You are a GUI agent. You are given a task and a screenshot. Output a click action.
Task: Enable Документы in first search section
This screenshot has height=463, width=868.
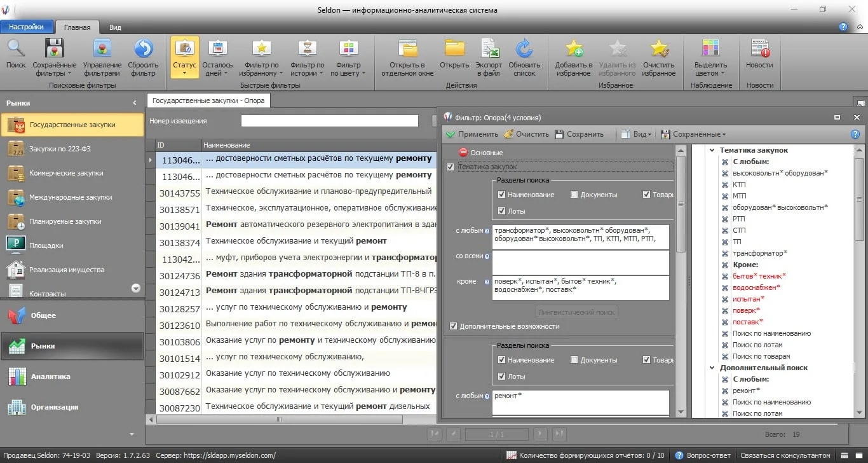pyautogui.click(x=574, y=195)
